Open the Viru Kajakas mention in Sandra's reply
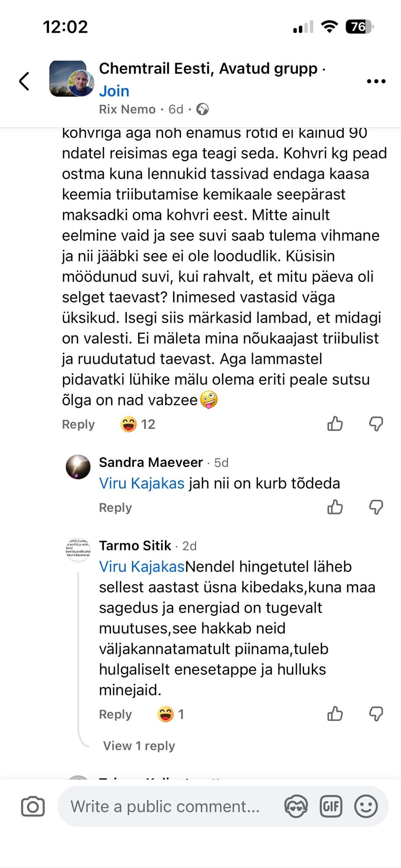This screenshot has height=868, width=401. coord(141,483)
